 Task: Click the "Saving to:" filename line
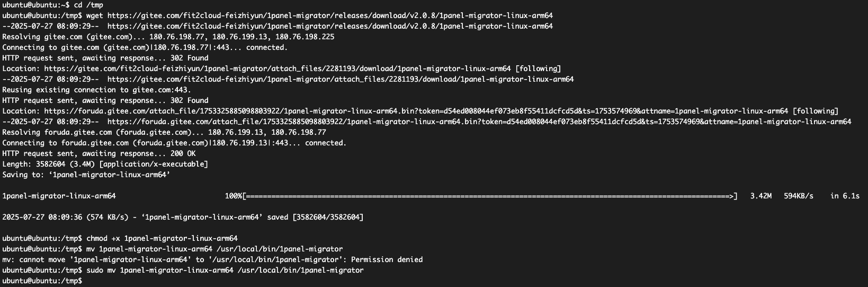(x=86, y=175)
